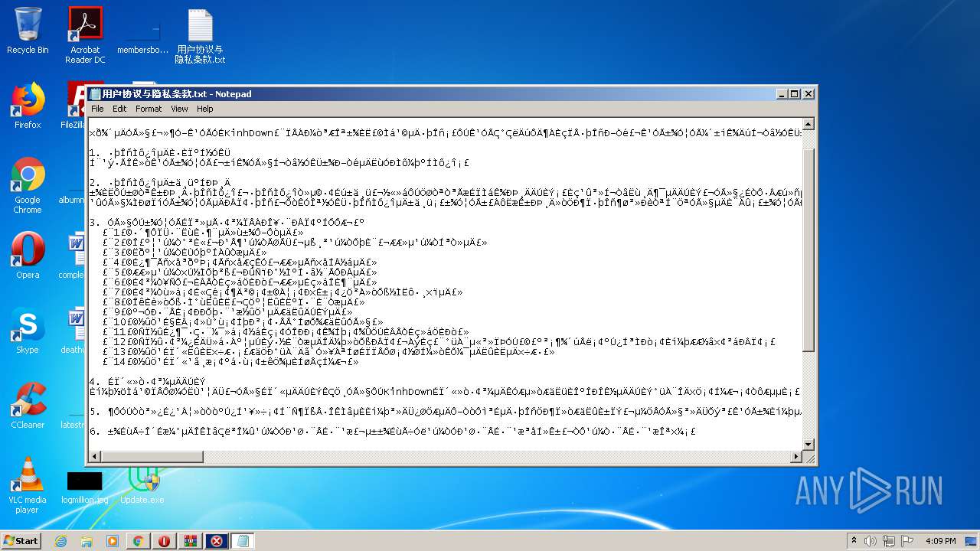This screenshot has width=980, height=551.
Task: Select the logmillion.jpg desktop file
Action: coord(85,487)
